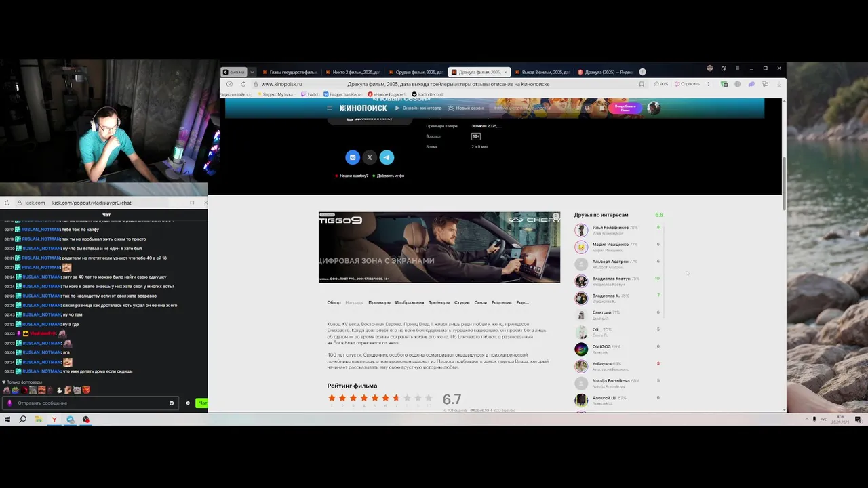The image size is (868, 488).
Task: Click Друзья по интересам heading
Action: coord(601,215)
